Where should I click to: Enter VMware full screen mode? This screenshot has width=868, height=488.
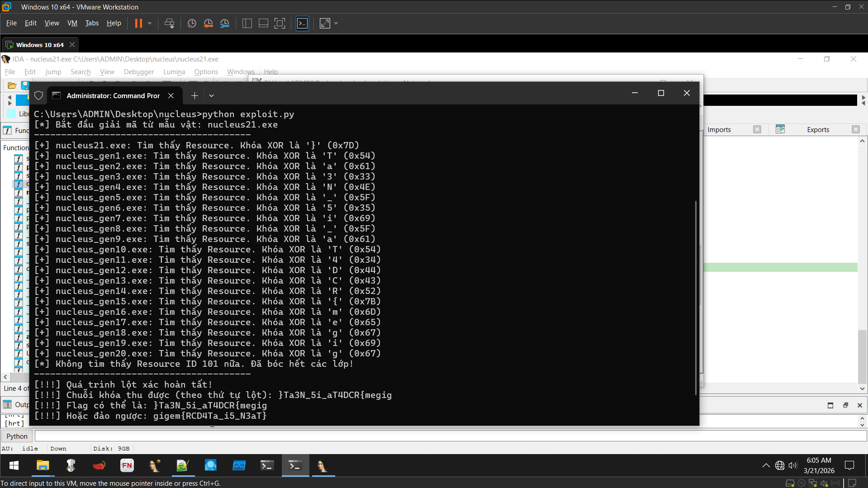tap(280, 24)
